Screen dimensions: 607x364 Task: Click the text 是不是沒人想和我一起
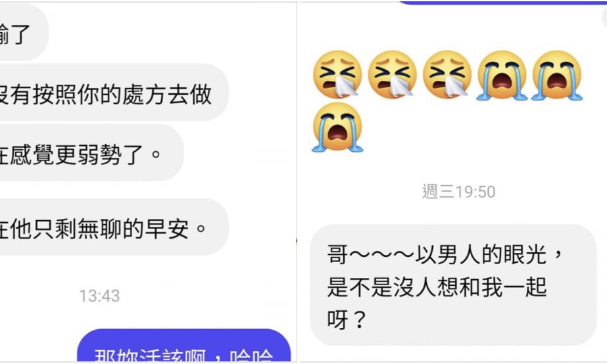click(437, 287)
